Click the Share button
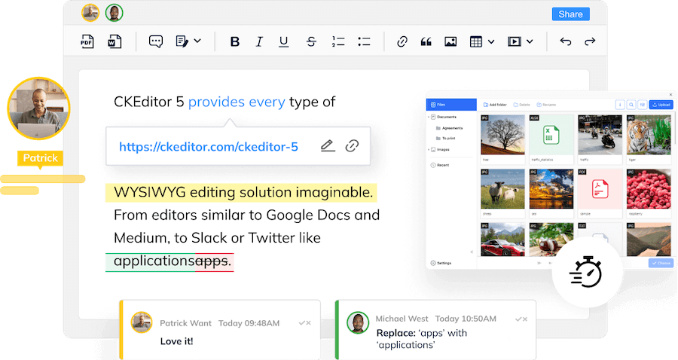 (x=571, y=14)
